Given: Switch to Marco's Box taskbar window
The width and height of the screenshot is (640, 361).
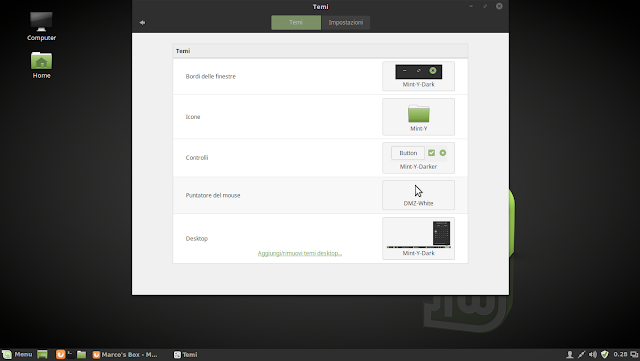Looking at the screenshot, I should tap(125, 354).
